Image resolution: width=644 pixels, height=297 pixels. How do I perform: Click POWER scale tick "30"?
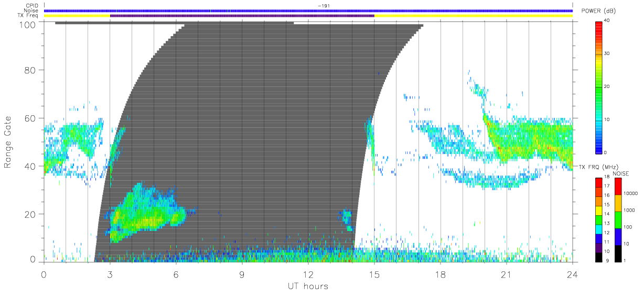click(x=606, y=54)
